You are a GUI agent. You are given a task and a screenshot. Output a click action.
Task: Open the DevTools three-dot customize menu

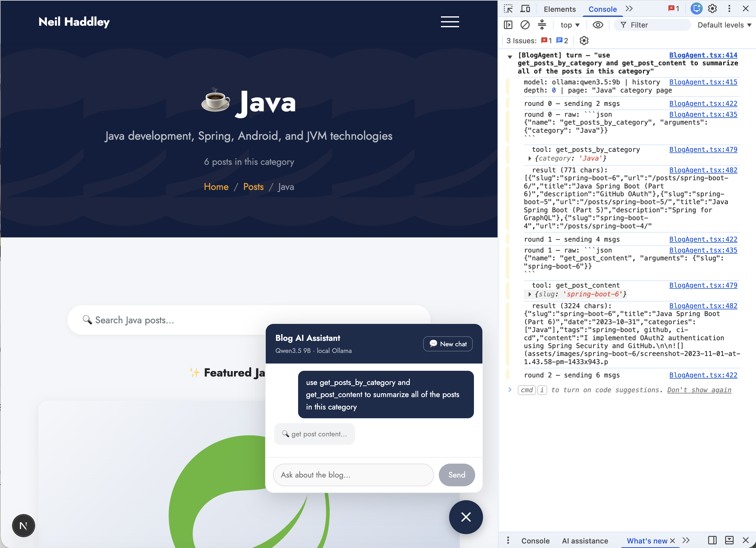[729, 9]
